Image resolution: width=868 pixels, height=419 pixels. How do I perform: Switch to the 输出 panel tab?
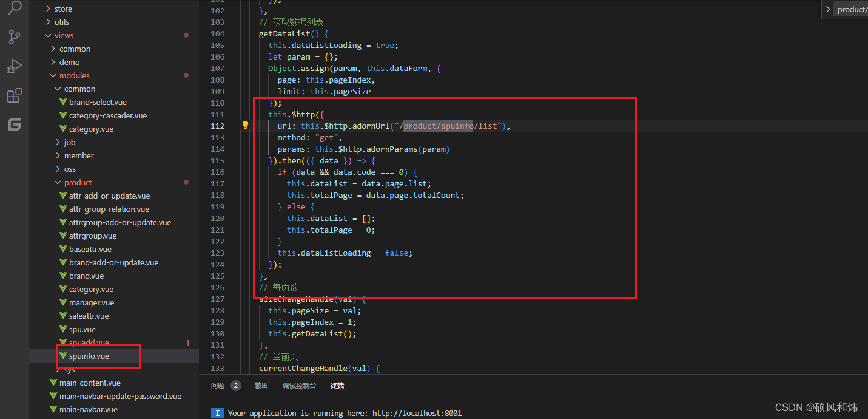coord(261,386)
